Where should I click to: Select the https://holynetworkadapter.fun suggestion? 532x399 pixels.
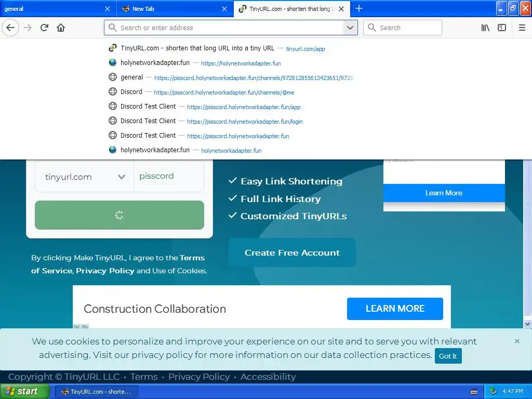click(x=231, y=63)
